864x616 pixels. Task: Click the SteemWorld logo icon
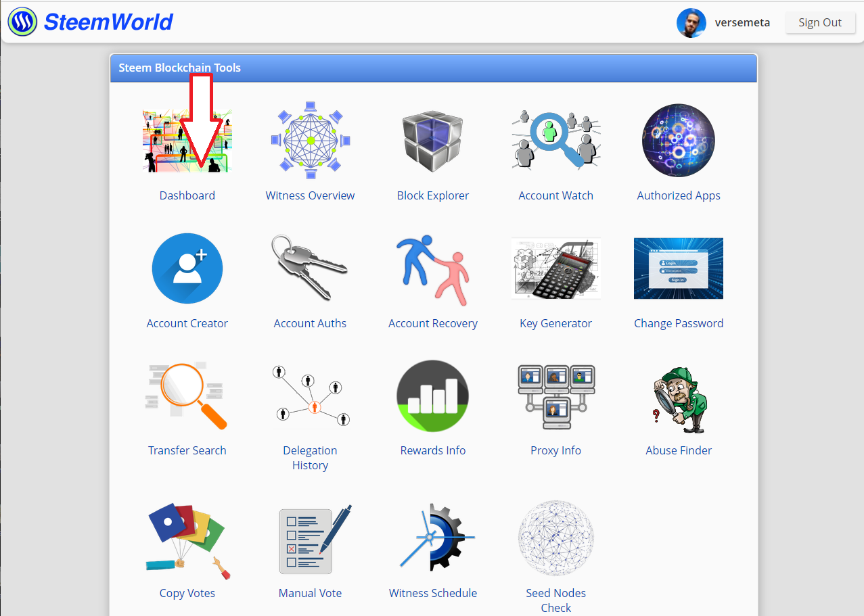click(22, 22)
